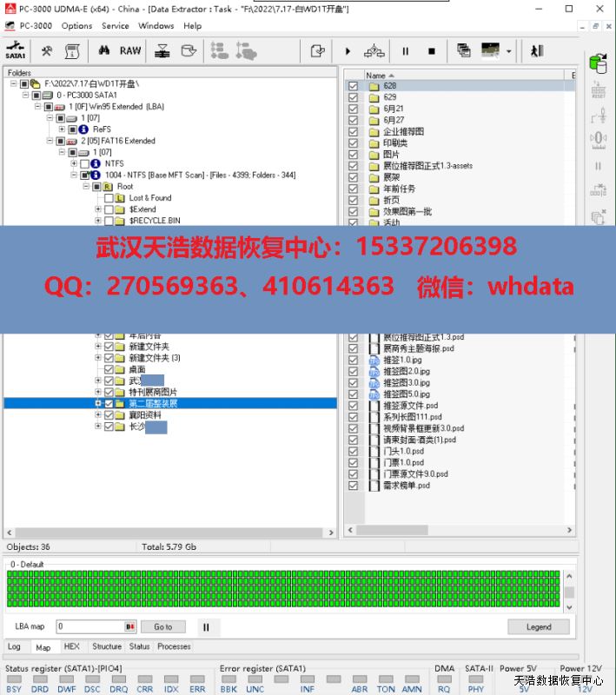Click the LBA map input field
The width and height of the screenshot is (616, 695).
pos(90,626)
